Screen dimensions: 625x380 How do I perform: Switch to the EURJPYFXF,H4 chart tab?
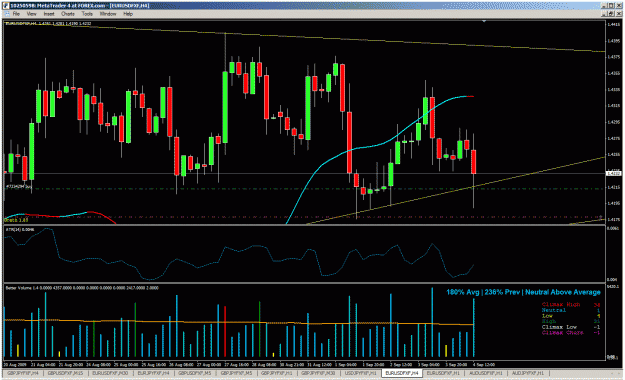[x=153, y=373]
